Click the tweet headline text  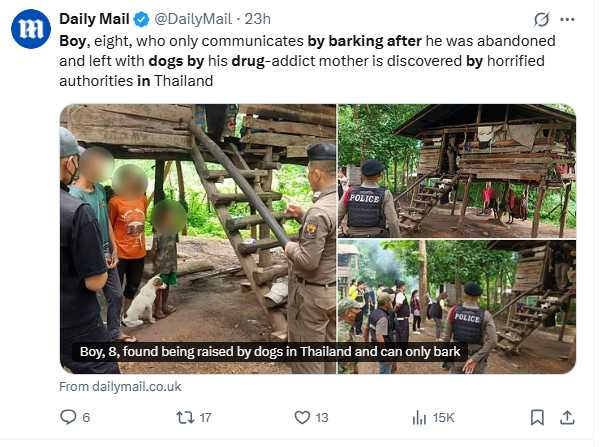click(300, 61)
